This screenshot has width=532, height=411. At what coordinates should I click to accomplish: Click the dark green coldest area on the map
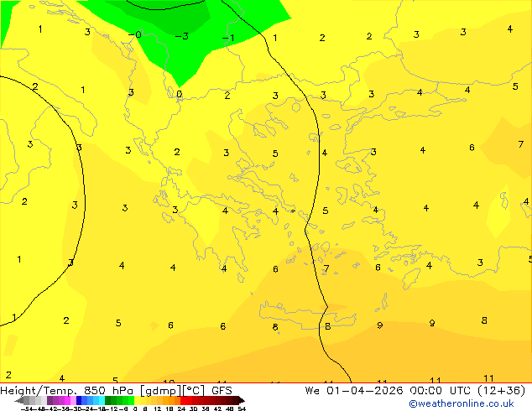pos(170,17)
